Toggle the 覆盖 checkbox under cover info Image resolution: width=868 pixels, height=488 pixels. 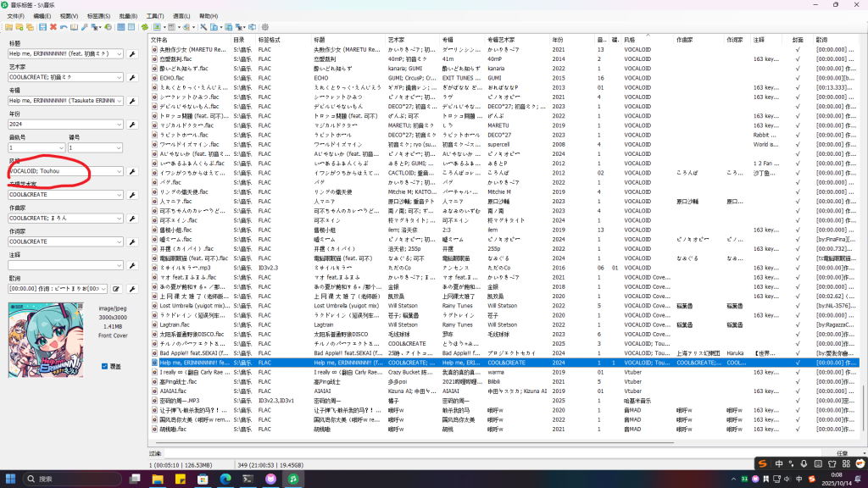[104, 367]
